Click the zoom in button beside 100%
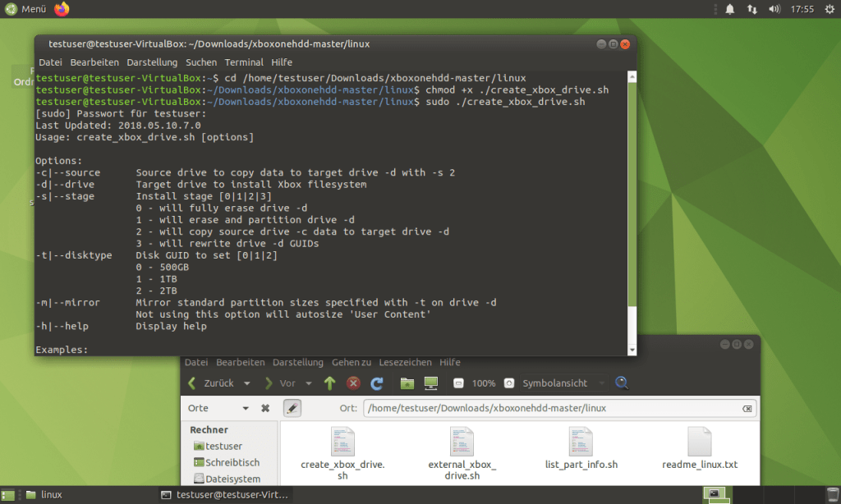The image size is (841, 504). pos(509,383)
